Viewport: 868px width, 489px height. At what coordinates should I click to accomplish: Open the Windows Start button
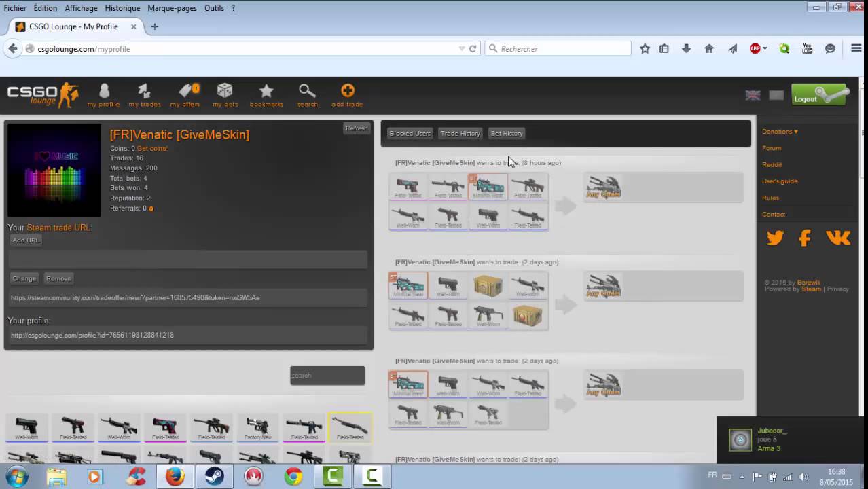click(x=16, y=477)
